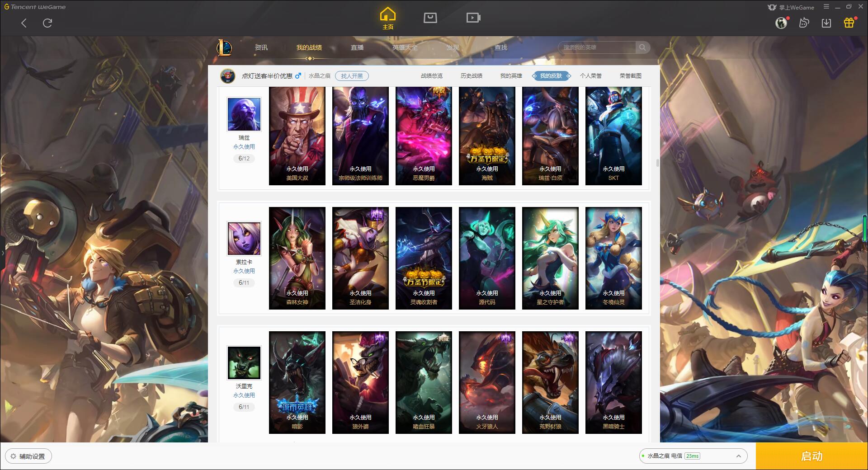This screenshot has height=470, width=868.
Task: Open the 暗影 skin card
Action: (x=297, y=382)
